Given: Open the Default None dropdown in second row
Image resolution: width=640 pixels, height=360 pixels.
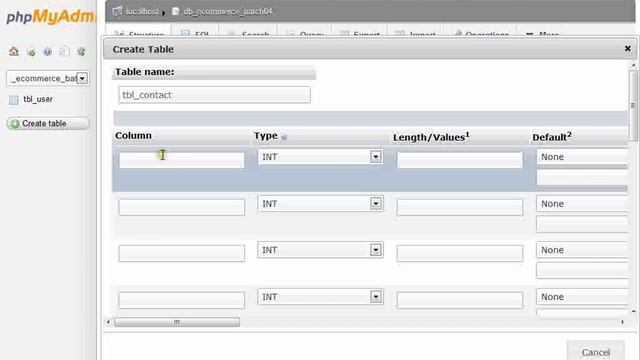Looking at the screenshot, I should (582, 204).
